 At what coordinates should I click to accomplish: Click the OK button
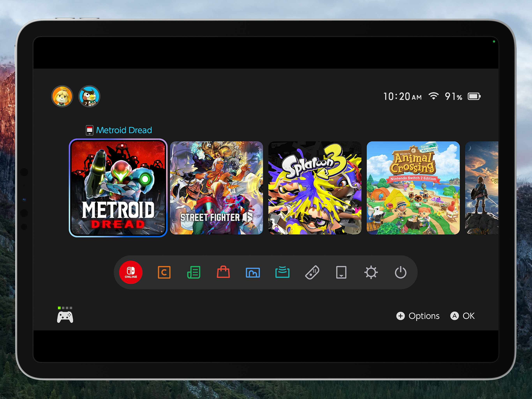point(462,316)
